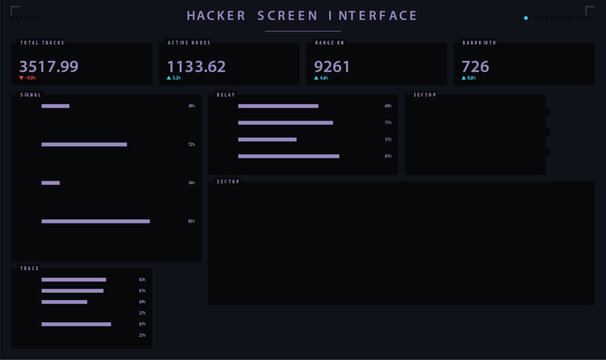Click the top bar in the Trace panel

pyautogui.click(x=74, y=280)
